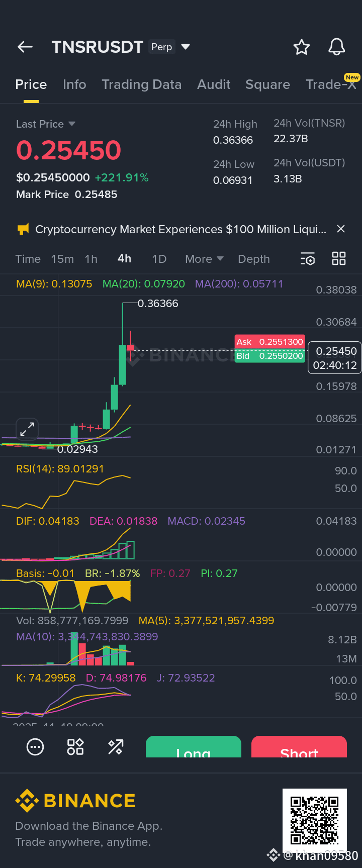Select the 4h chart interval

[x=124, y=259]
